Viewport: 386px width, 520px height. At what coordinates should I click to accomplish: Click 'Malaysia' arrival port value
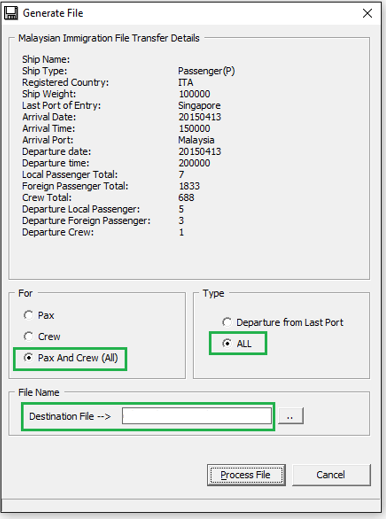click(196, 140)
